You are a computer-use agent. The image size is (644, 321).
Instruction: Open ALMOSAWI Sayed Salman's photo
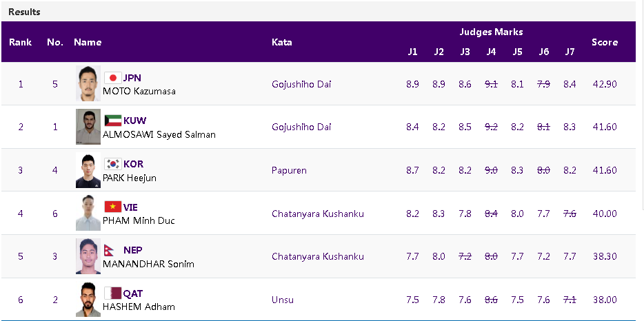(x=88, y=127)
